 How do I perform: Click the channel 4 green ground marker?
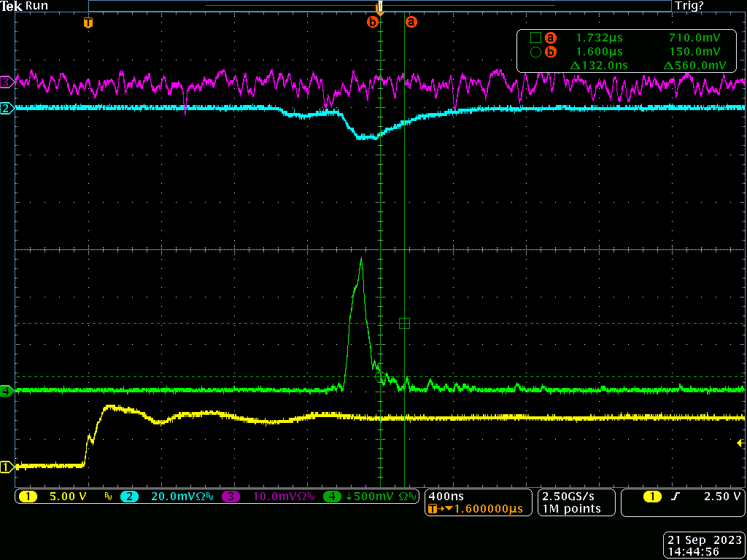click(7, 391)
